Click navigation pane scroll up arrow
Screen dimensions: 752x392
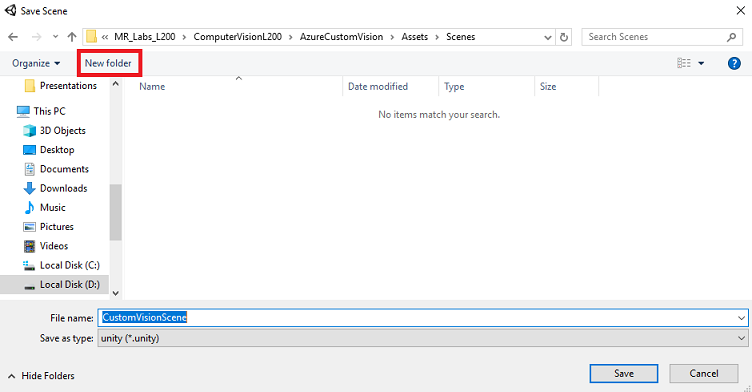tap(115, 84)
